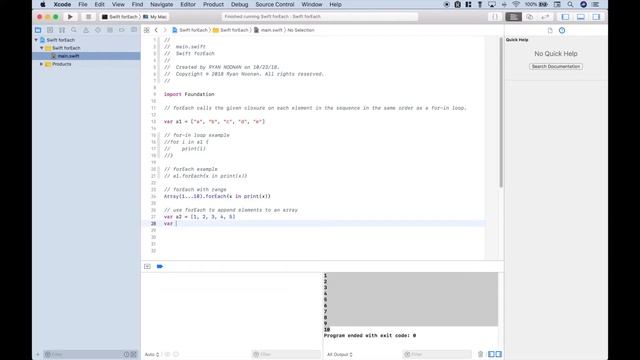Click the import Foundation line
Screen dimensions: 640x360
189,94
